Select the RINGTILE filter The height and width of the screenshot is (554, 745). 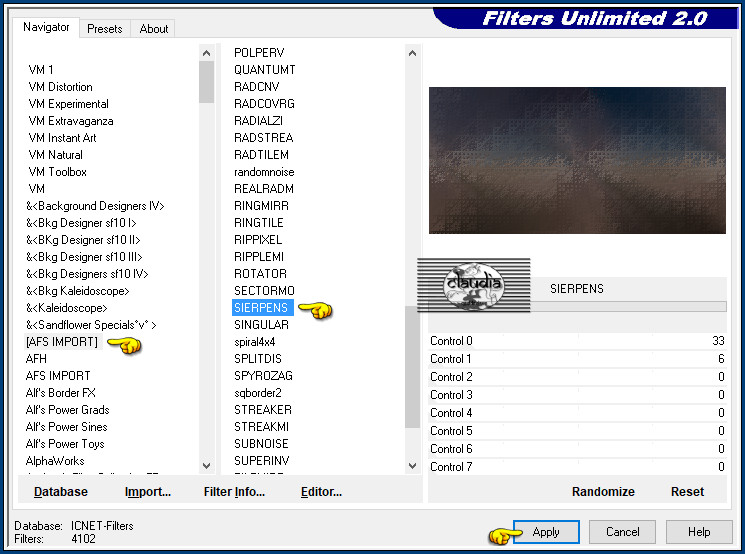258,223
